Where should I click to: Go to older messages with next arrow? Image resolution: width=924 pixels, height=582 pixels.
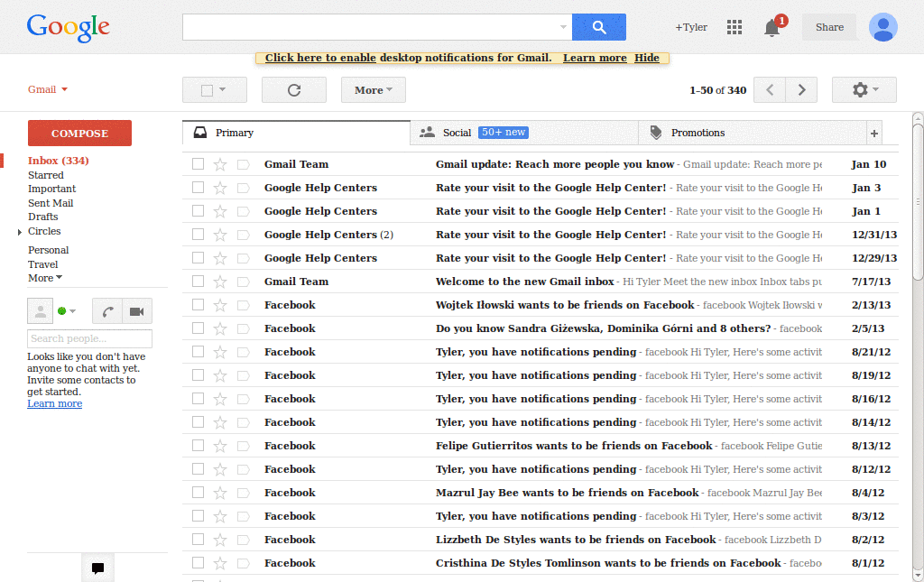coord(801,90)
